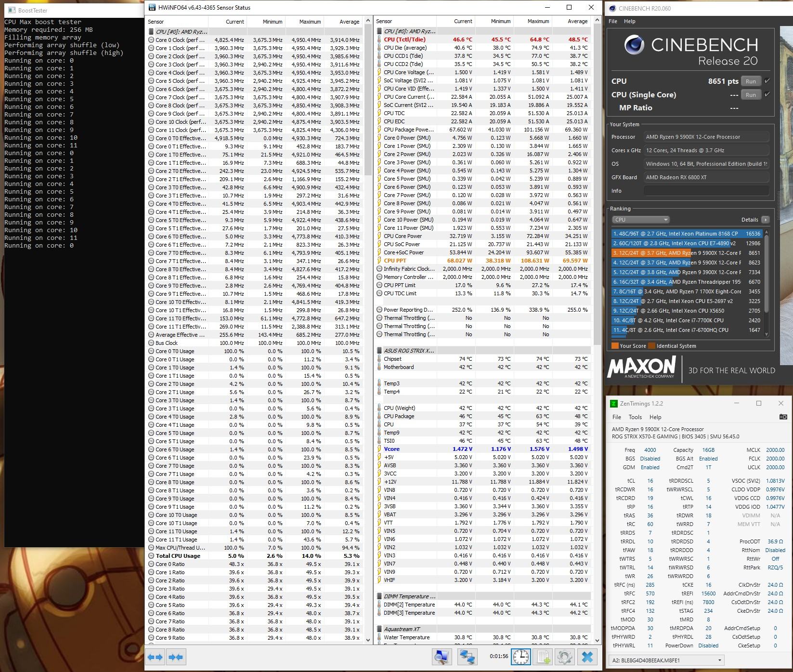793x672 pixels.
Task: Select Core 0 Ratio sensor row
Action: tap(254, 564)
